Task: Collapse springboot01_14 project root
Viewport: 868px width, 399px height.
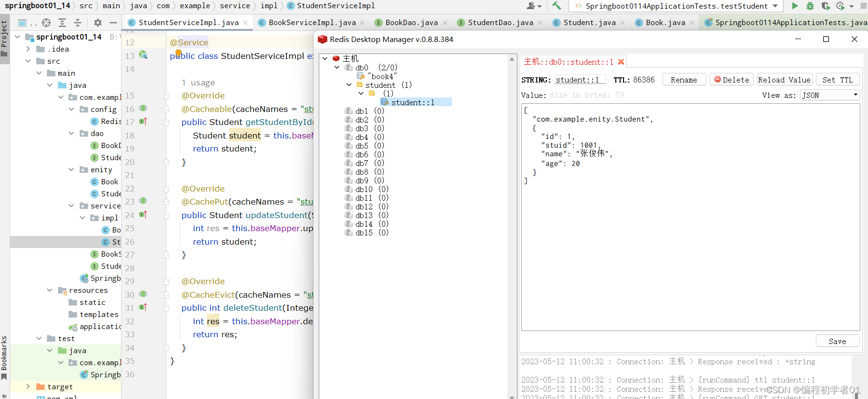Action: [x=17, y=37]
